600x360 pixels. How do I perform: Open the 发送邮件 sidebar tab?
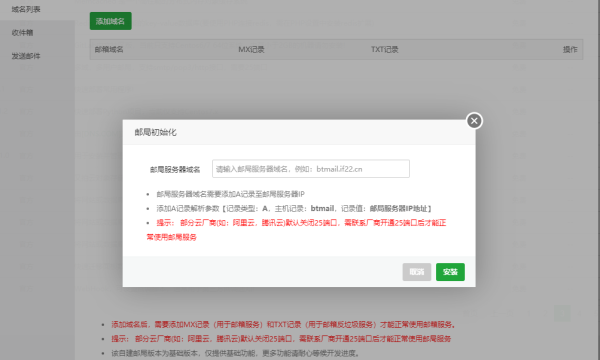pos(26,56)
